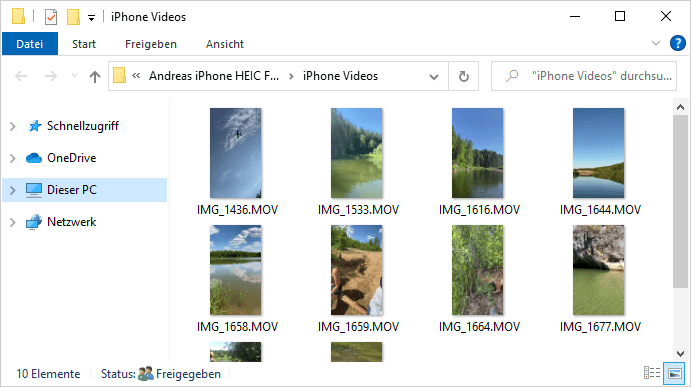Click the IMG_1664.MOV file name label
691x387 pixels.
(x=479, y=327)
